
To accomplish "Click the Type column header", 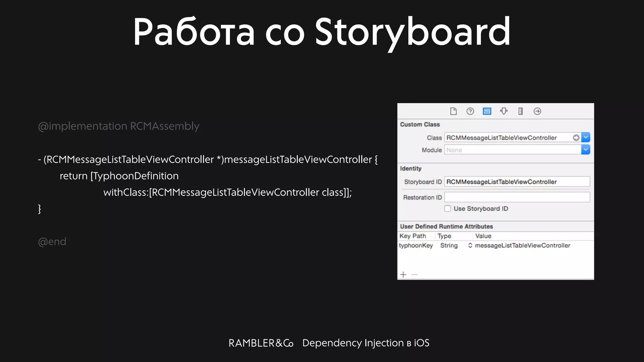I will [444, 236].
